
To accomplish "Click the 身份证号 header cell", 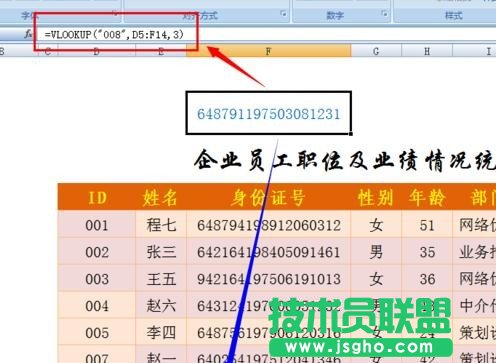I will pyautogui.click(x=268, y=197).
